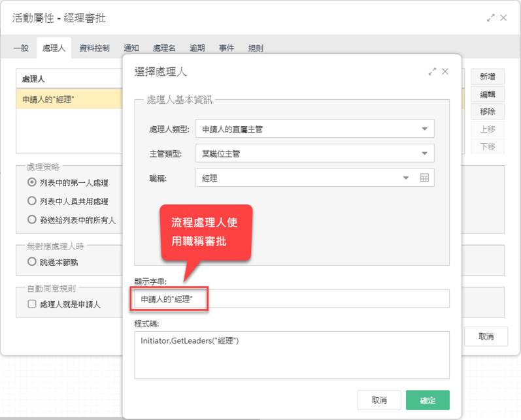Screen dimensions: 521x420
Task: Select 列表中人員共用處理 radio option
Action: pos(32,201)
